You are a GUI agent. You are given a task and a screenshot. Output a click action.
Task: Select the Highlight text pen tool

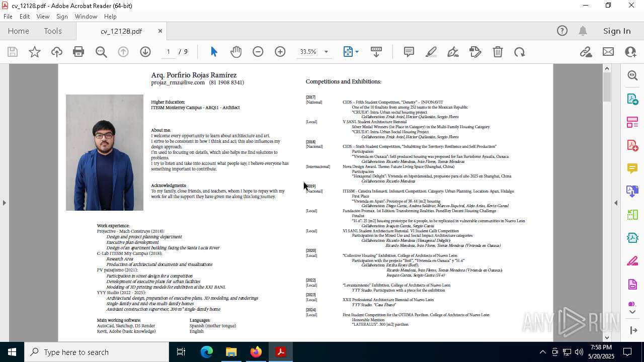tap(431, 52)
